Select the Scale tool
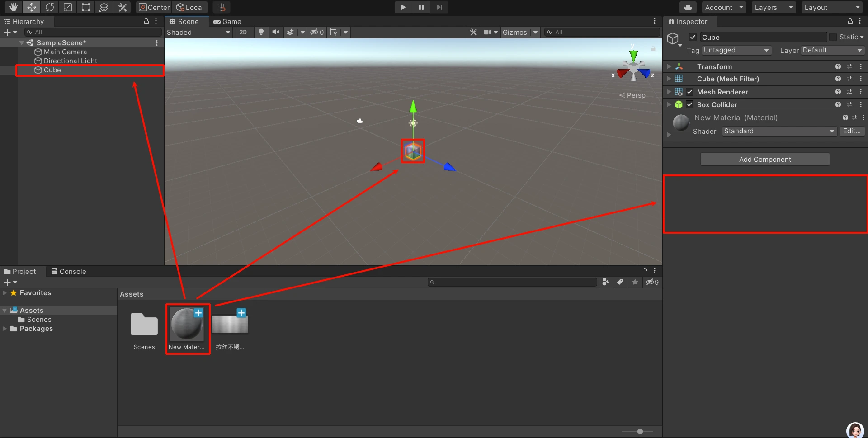868x438 pixels. 67,7
